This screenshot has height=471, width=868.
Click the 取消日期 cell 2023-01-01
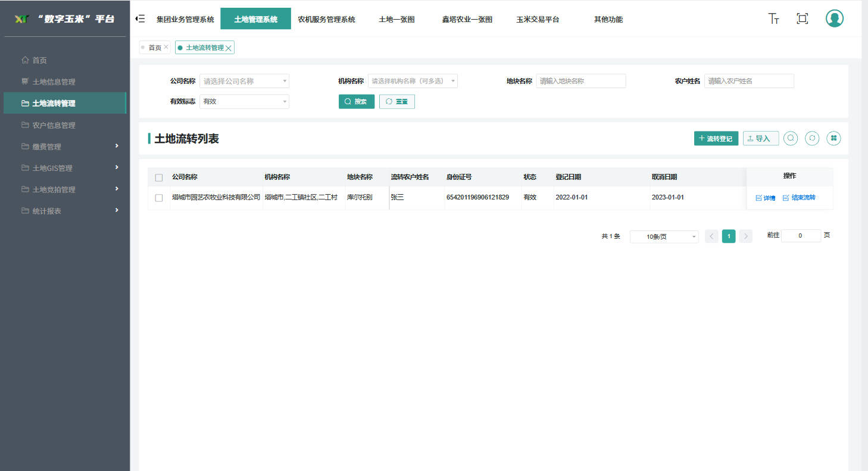tap(668, 197)
